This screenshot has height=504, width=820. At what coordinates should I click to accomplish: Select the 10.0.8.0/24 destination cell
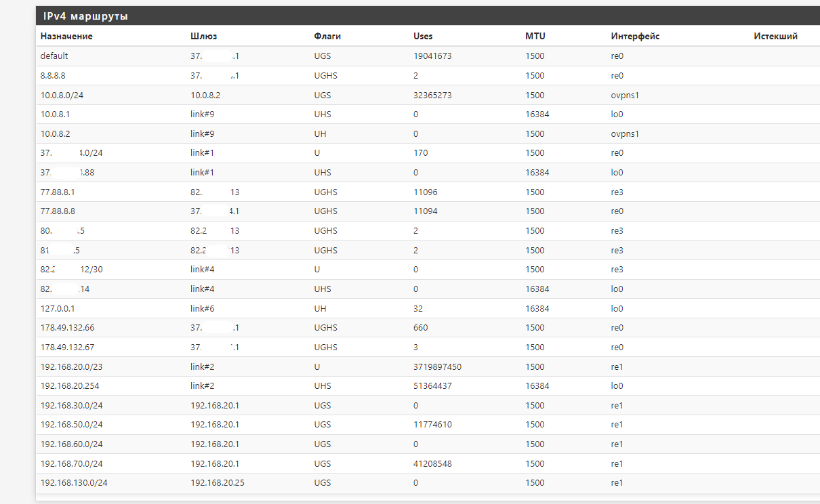[62, 96]
